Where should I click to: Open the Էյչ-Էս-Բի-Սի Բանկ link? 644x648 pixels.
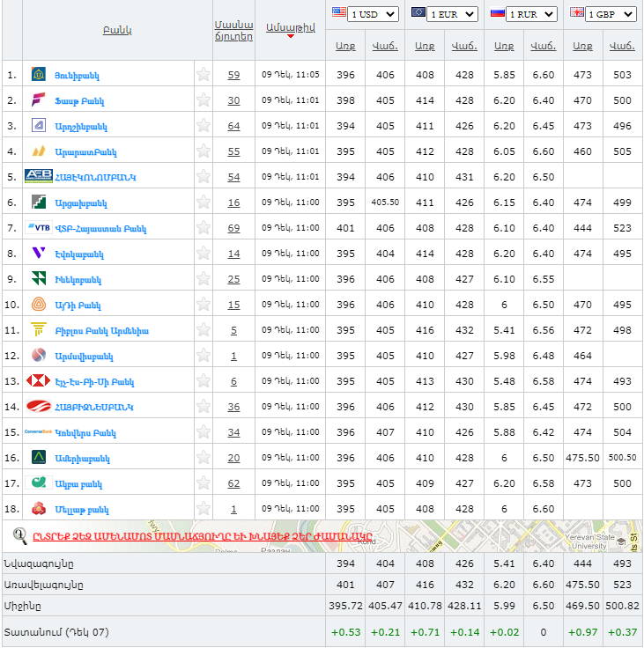[94, 382]
